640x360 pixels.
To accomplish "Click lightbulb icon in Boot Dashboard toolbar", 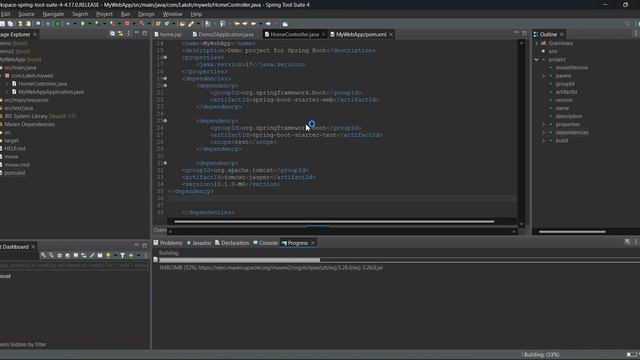I will coord(108,255).
